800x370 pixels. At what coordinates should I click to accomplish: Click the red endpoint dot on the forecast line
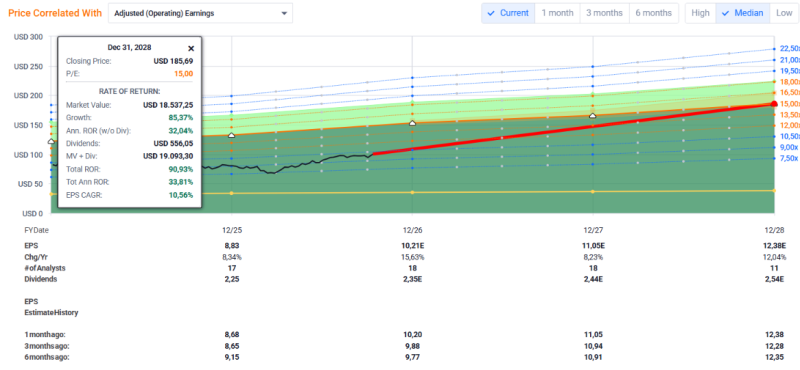(x=774, y=104)
